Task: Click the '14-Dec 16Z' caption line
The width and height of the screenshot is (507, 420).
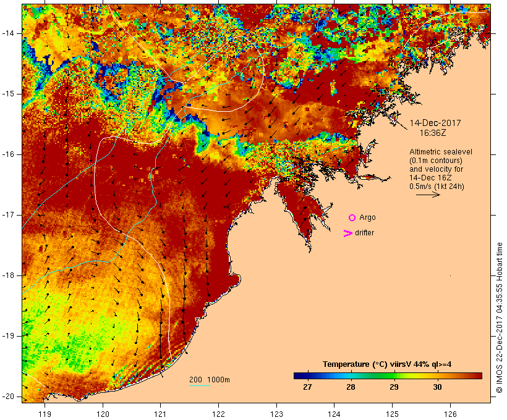Action: coord(430,178)
